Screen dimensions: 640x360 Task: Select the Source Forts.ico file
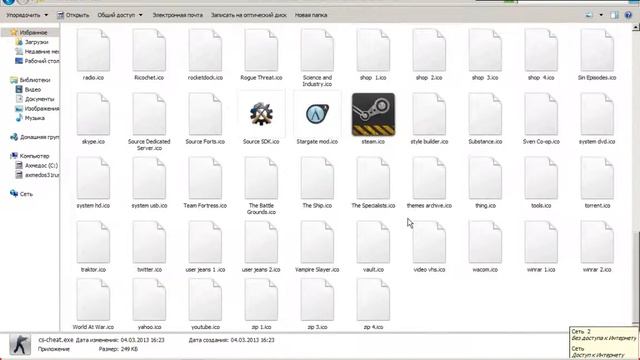pos(205,118)
